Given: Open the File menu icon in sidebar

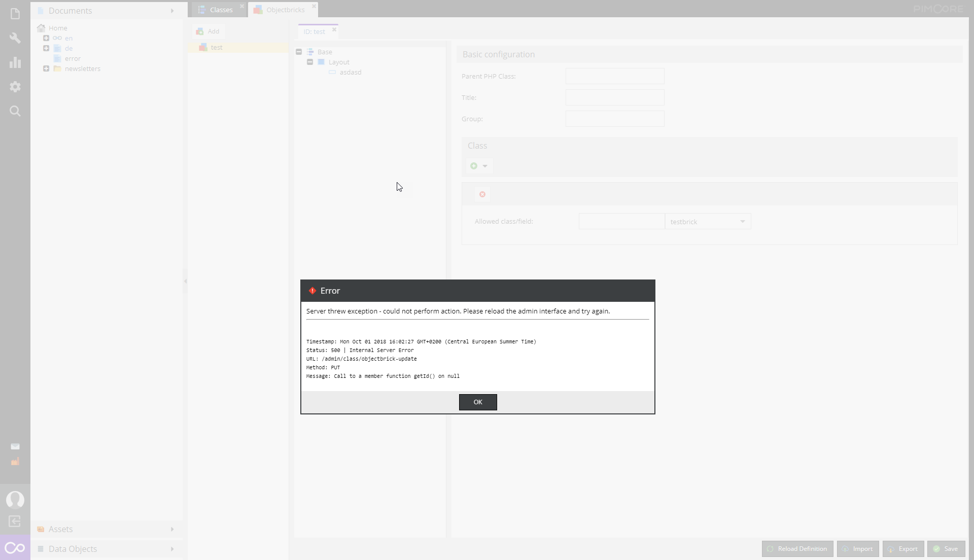Looking at the screenshot, I should pyautogui.click(x=15, y=14).
